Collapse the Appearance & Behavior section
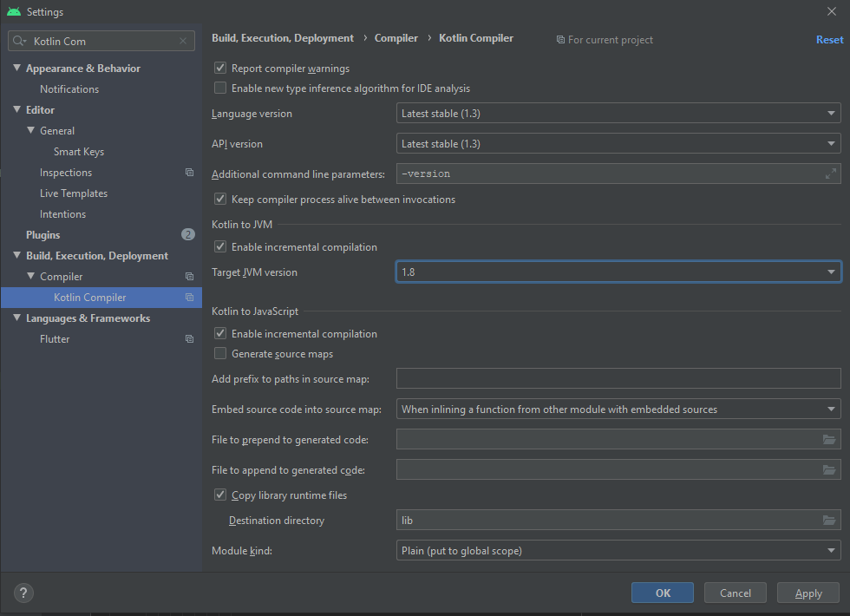The image size is (850, 616). tap(16, 69)
